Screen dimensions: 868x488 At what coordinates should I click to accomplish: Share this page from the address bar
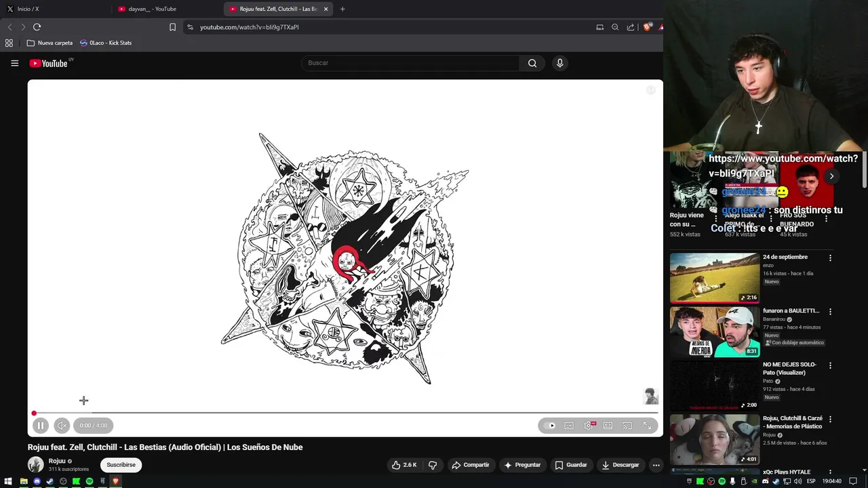coord(631,27)
